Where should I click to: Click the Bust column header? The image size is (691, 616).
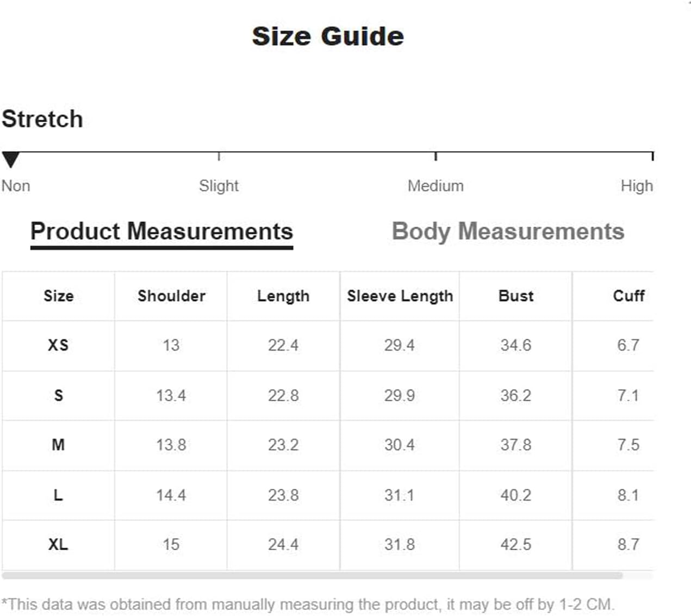(x=516, y=296)
